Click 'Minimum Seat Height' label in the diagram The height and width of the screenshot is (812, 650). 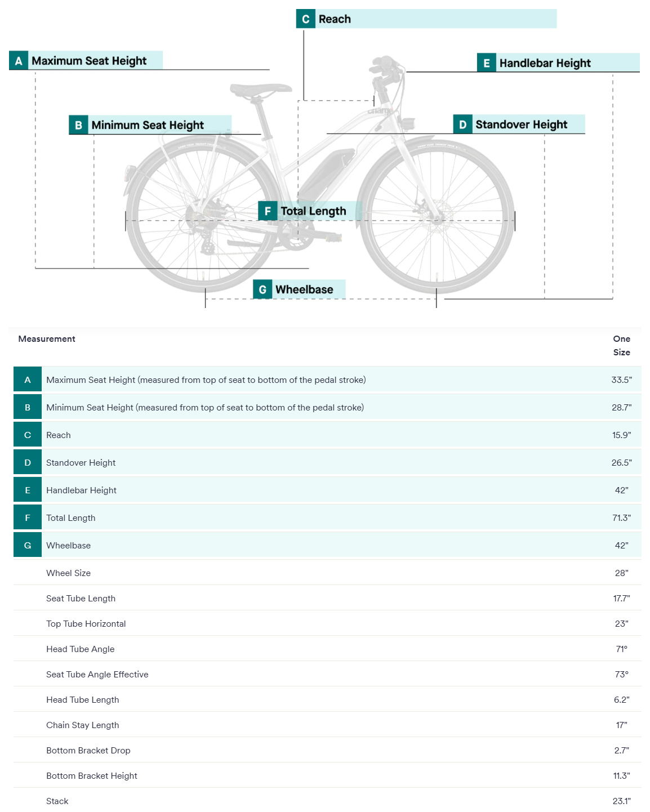(x=148, y=125)
